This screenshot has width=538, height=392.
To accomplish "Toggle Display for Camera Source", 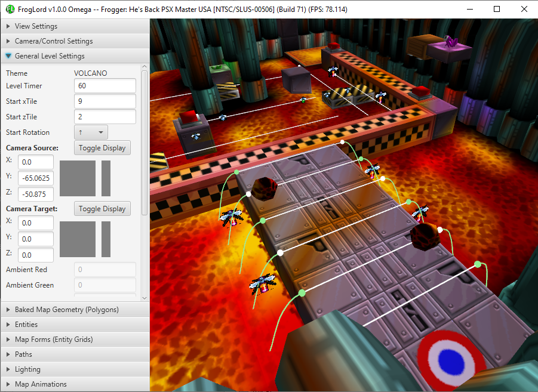I will pyautogui.click(x=102, y=148).
